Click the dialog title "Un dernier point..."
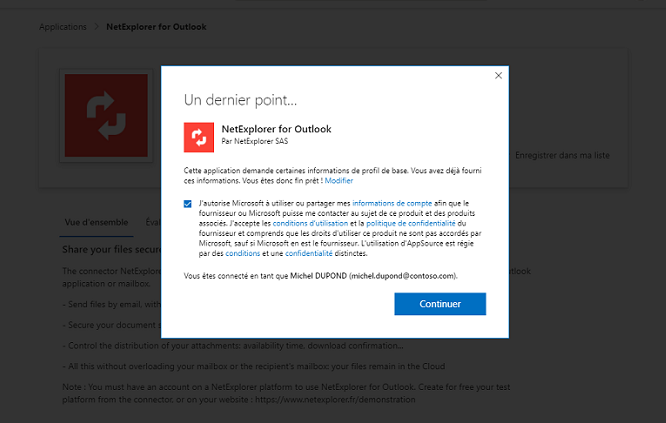 240,100
